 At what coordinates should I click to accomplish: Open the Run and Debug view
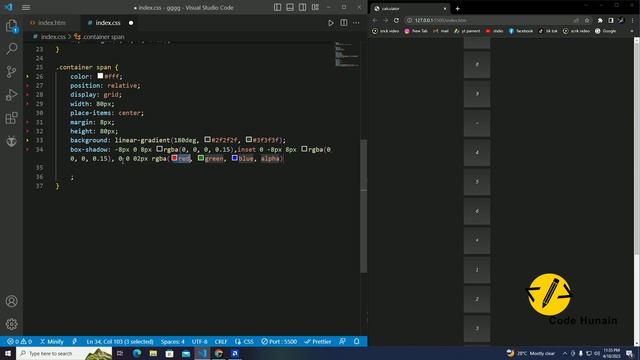[x=11, y=95]
